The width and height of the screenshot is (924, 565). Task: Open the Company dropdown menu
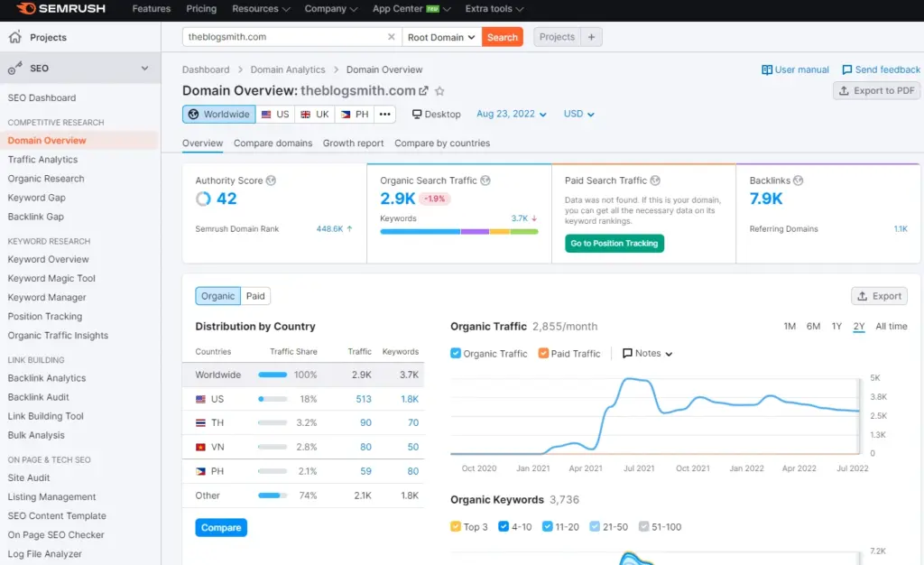(x=331, y=9)
